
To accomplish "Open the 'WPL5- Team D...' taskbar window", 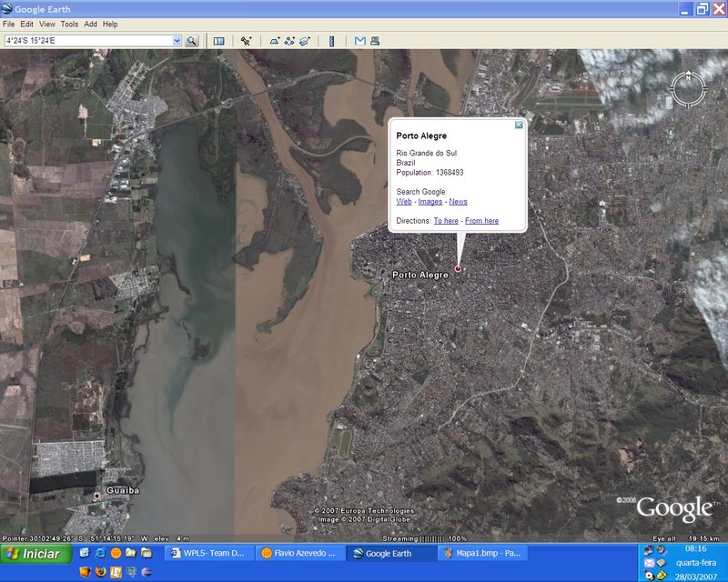I will tap(208, 553).
